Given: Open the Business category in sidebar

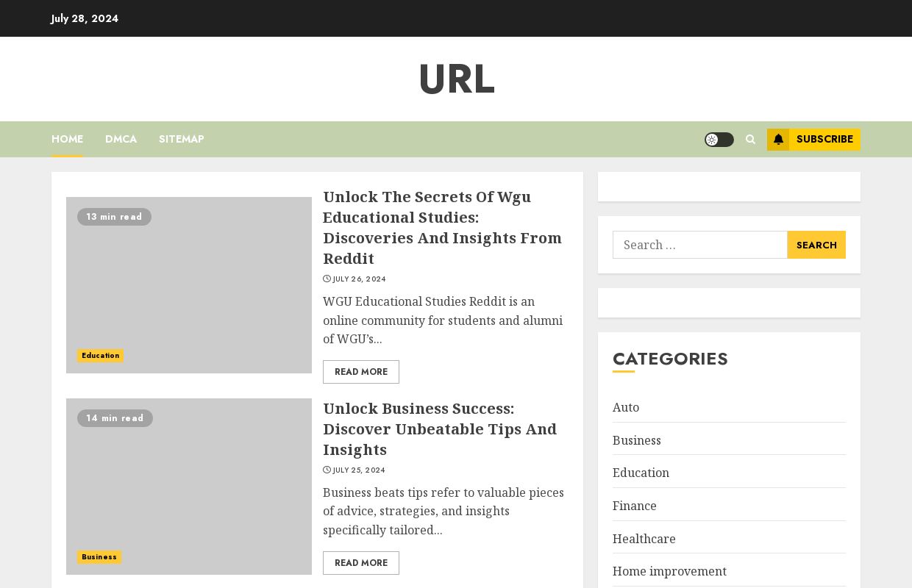Looking at the screenshot, I should 637,440.
